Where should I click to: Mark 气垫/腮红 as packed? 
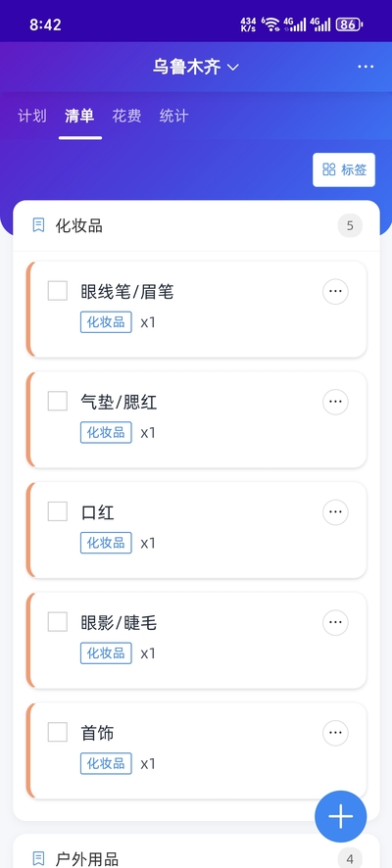click(58, 401)
